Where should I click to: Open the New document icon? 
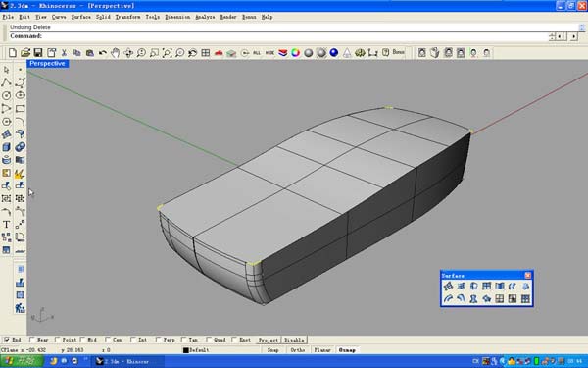tap(13, 53)
